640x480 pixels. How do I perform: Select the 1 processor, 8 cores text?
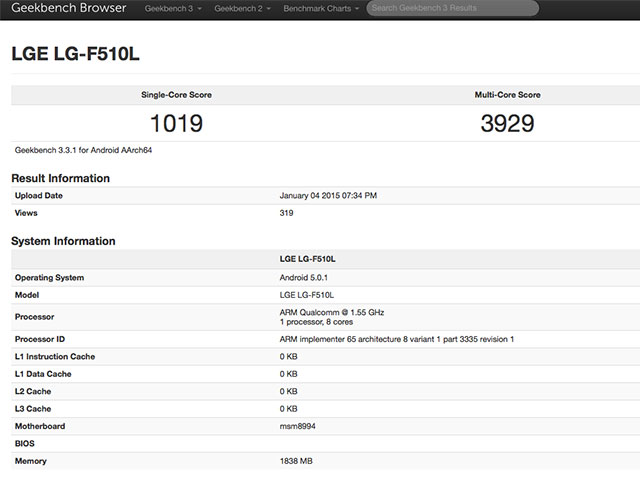[316, 322]
